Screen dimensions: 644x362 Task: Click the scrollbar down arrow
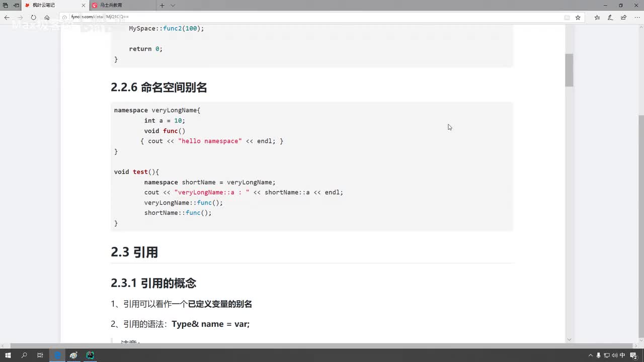click(x=569, y=339)
